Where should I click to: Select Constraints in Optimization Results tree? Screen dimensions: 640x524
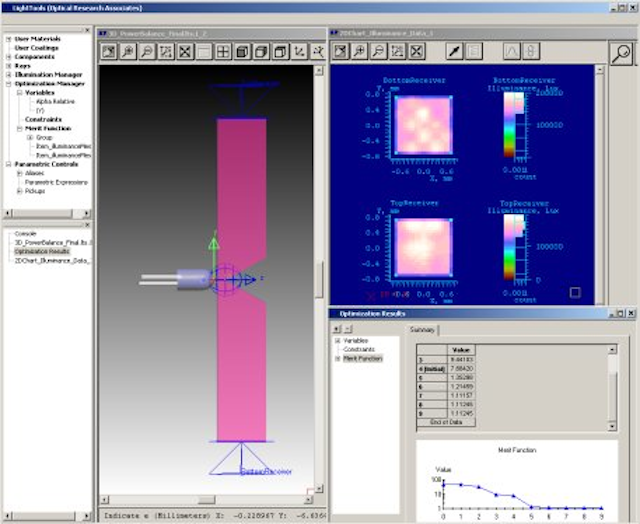coord(359,349)
